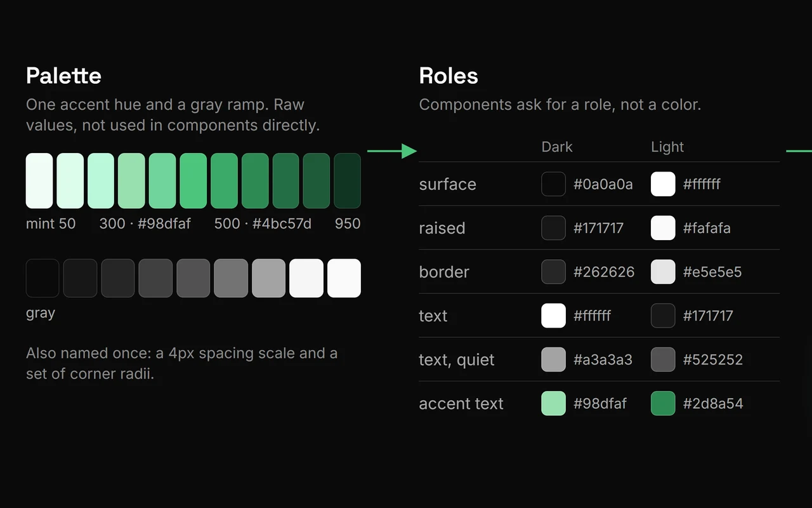Click the mint swatch just left of the 950 swatch
This screenshot has height=508, width=812.
point(317,181)
